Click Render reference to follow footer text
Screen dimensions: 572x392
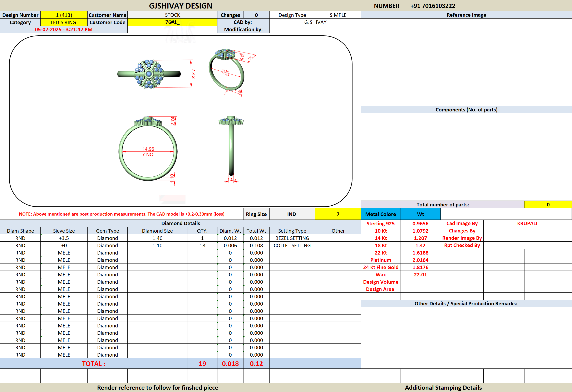pos(158,388)
